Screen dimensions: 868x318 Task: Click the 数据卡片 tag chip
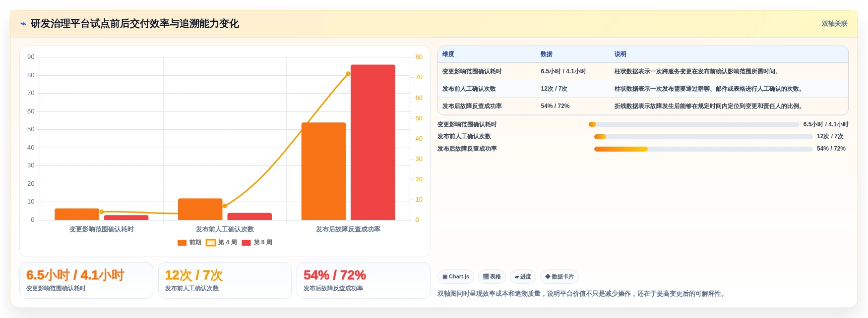(559, 277)
